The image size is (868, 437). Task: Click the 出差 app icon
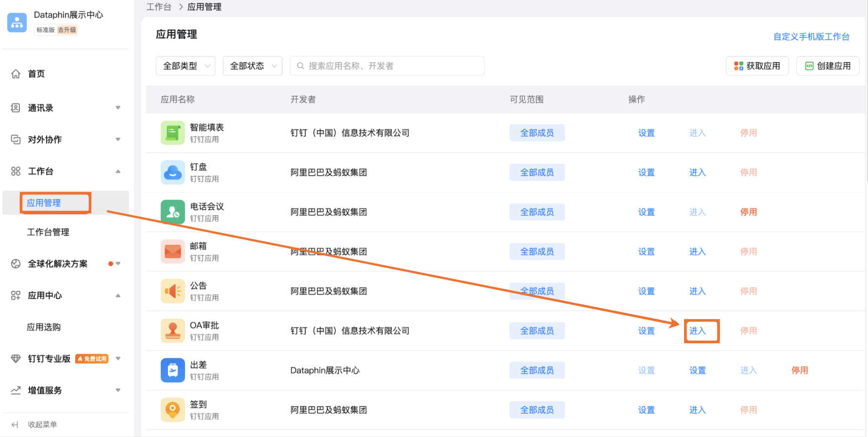(173, 370)
